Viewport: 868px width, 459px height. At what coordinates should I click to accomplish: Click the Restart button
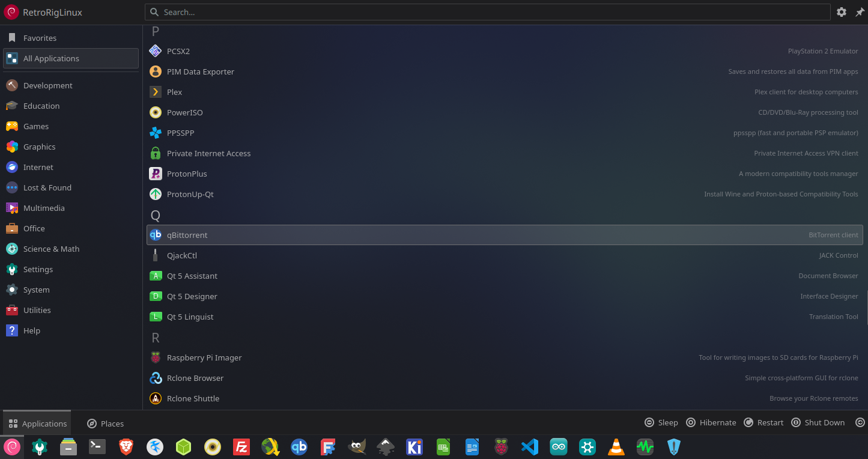coord(763,422)
